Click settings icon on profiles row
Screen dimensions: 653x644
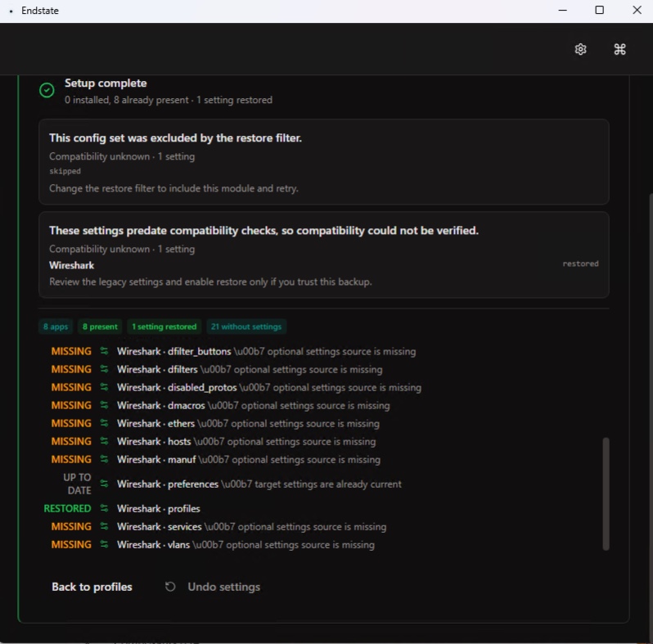point(104,508)
